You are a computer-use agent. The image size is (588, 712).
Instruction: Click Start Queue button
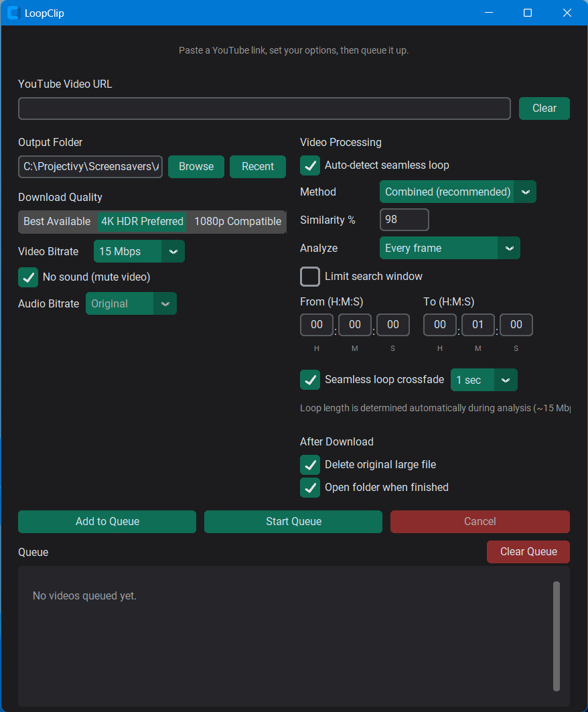coord(293,521)
